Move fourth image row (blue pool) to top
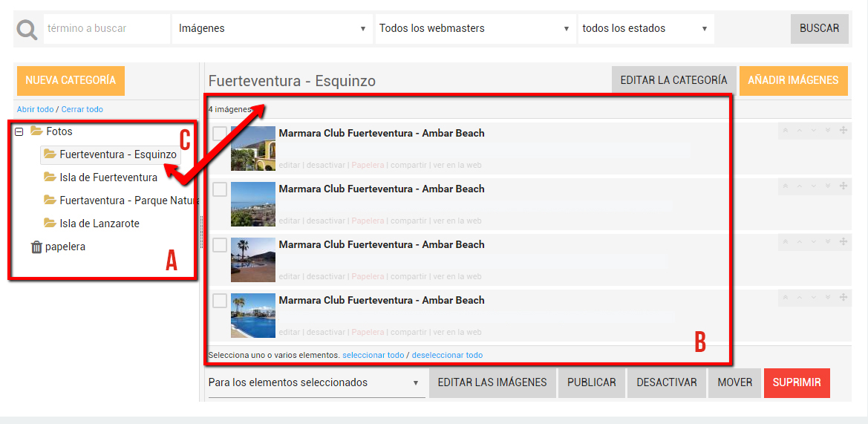Image resolution: width=868 pixels, height=424 pixels. 784,297
